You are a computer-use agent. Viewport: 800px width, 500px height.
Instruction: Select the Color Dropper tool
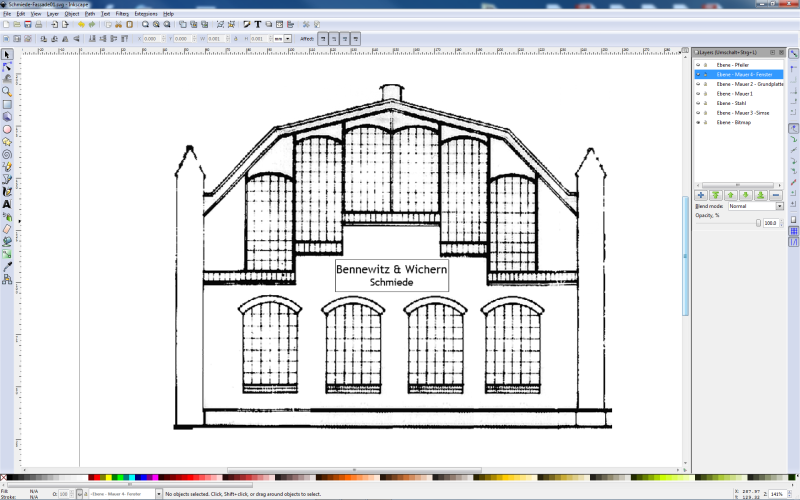coord(7,267)
